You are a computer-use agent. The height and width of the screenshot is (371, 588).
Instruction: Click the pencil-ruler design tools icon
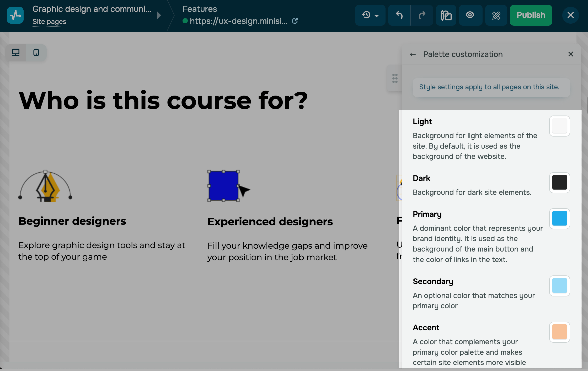click(x=496, y=15)
